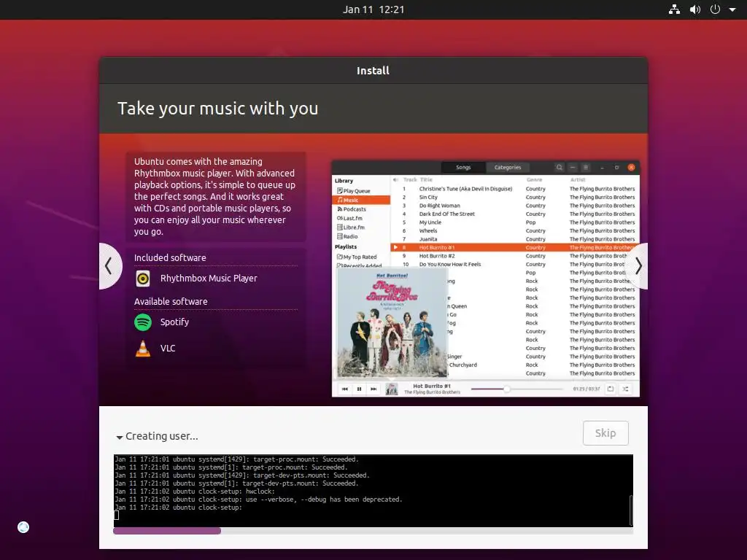Click the purple installation progress bar
This screenshot has height=560, width=747.
[x=167, y=531]
